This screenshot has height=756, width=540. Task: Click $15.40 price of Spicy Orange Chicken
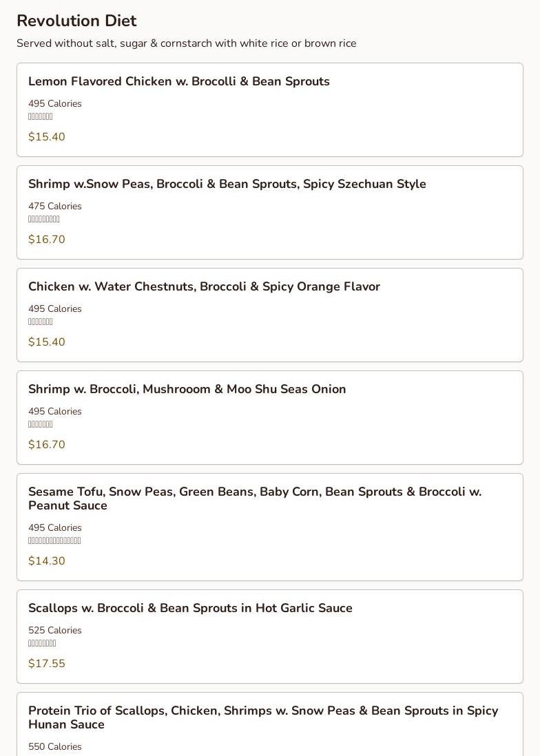click(47, 342)
